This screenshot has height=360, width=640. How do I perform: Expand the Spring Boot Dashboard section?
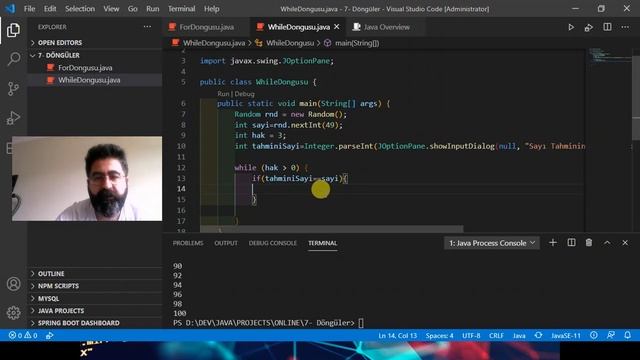95,323
